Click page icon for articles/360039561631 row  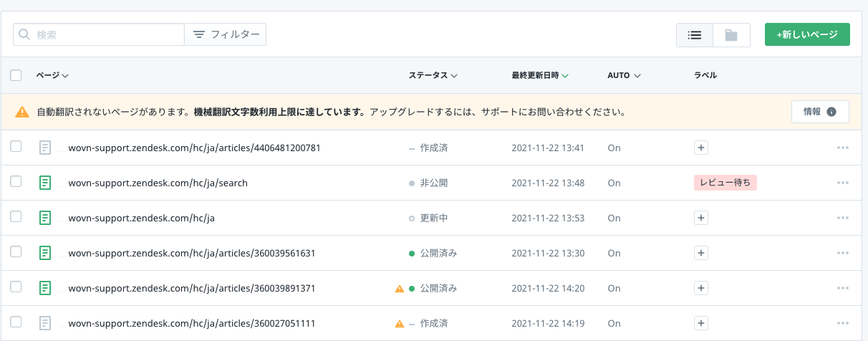(x=45, y=253)
